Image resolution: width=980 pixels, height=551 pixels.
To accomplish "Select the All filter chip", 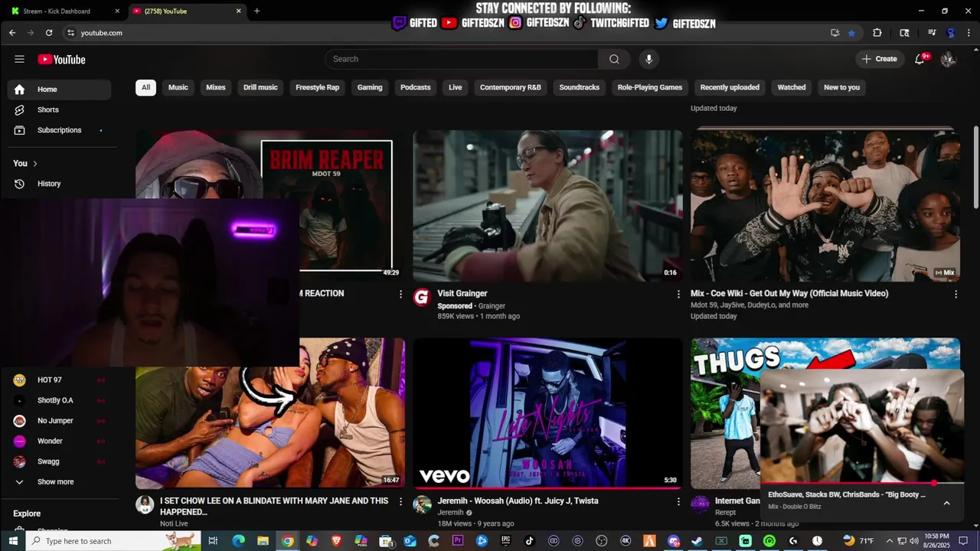I will pyautogui.click(x=145, y=87).
